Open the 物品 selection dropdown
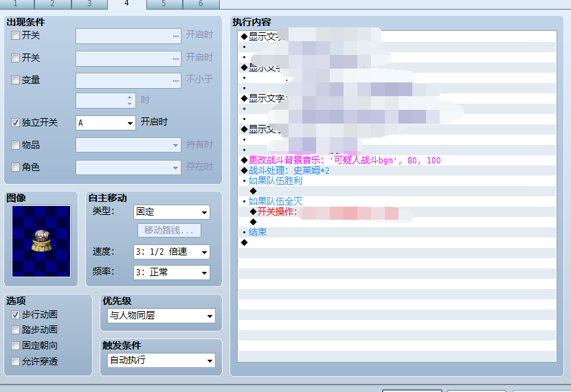Image resolution: width=571 pixels, height=392 pixels. [128, 146]
